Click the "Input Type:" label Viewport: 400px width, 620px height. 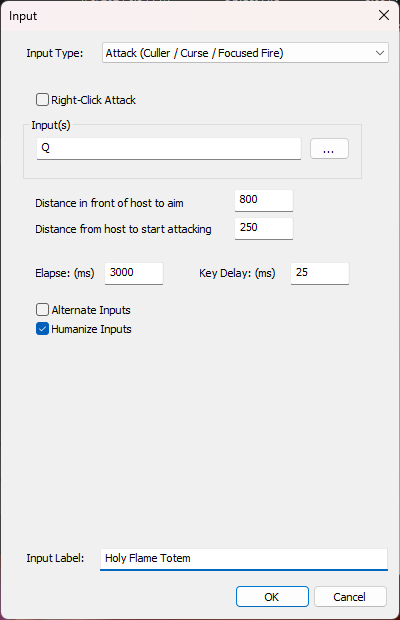[x=55, y=53]
